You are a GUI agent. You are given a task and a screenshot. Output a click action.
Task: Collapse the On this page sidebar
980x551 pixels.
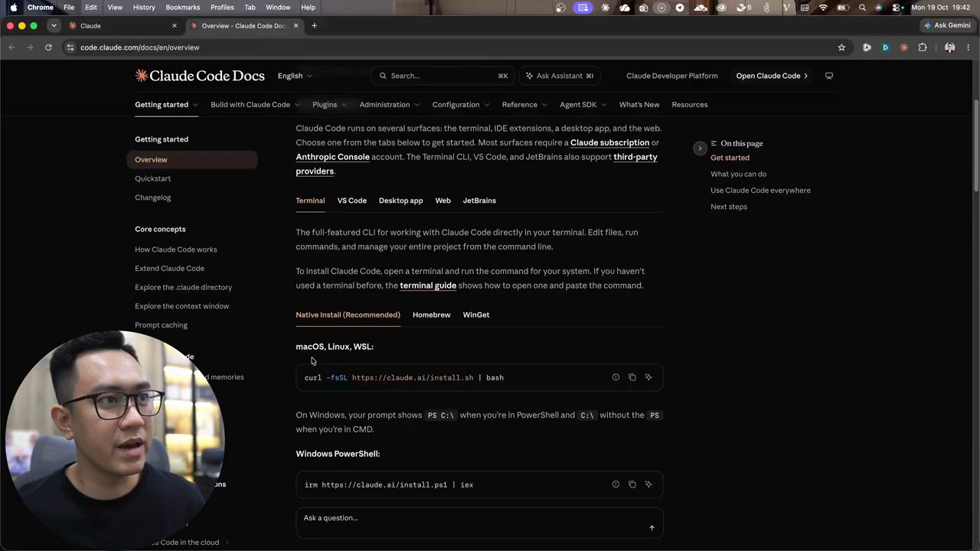tap(700, 148)
